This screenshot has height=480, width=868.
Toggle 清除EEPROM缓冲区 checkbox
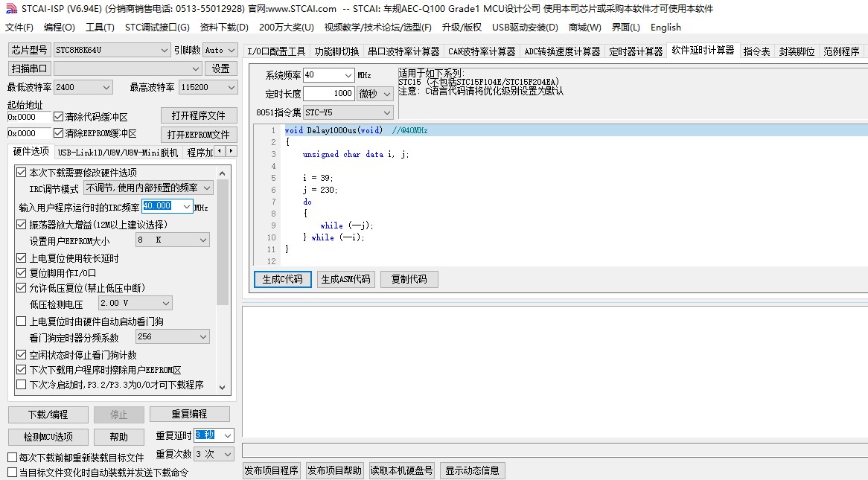click(58, 133)
